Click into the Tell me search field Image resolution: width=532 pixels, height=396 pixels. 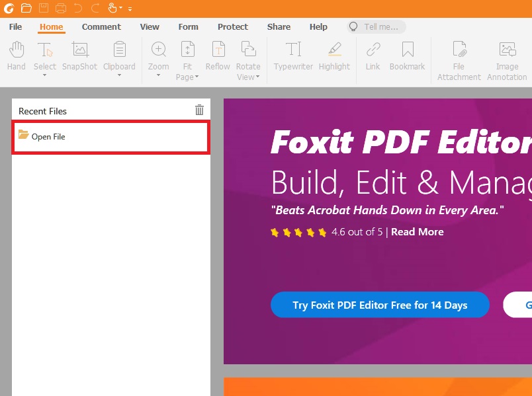(x=377, y=27)
